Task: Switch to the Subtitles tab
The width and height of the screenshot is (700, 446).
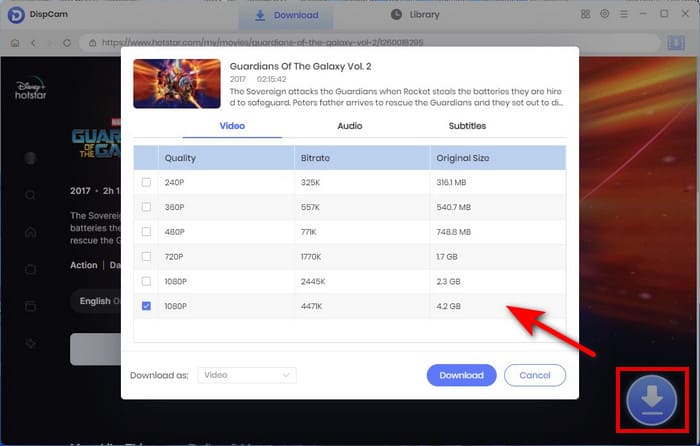Action: [x=467, y=126]
